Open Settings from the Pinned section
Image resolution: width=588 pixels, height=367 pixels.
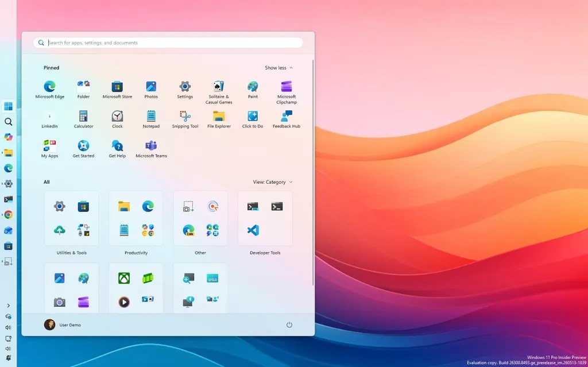click(x=185, y=90)
